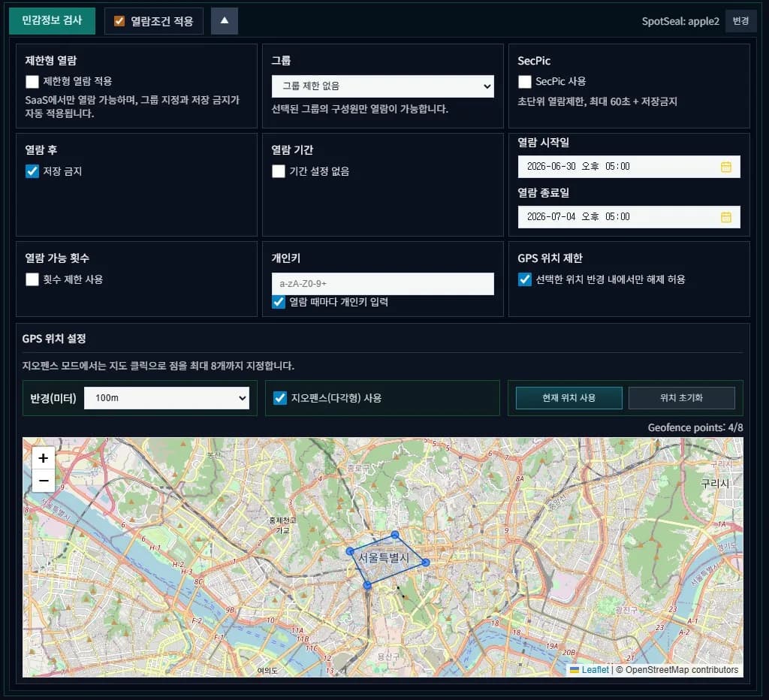
Task: Open the 반경(미터) 100m dropdown
Action: [167, 398]
